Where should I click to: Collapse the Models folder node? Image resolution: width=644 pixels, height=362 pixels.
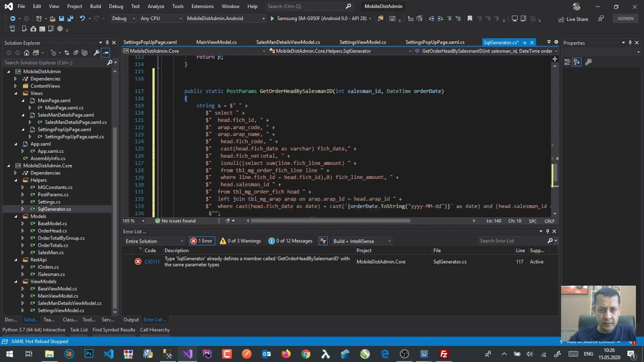16,216
